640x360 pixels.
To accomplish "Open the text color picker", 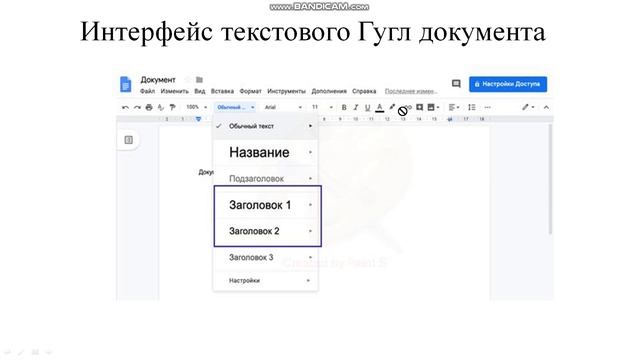I will (x=380, y=107).
